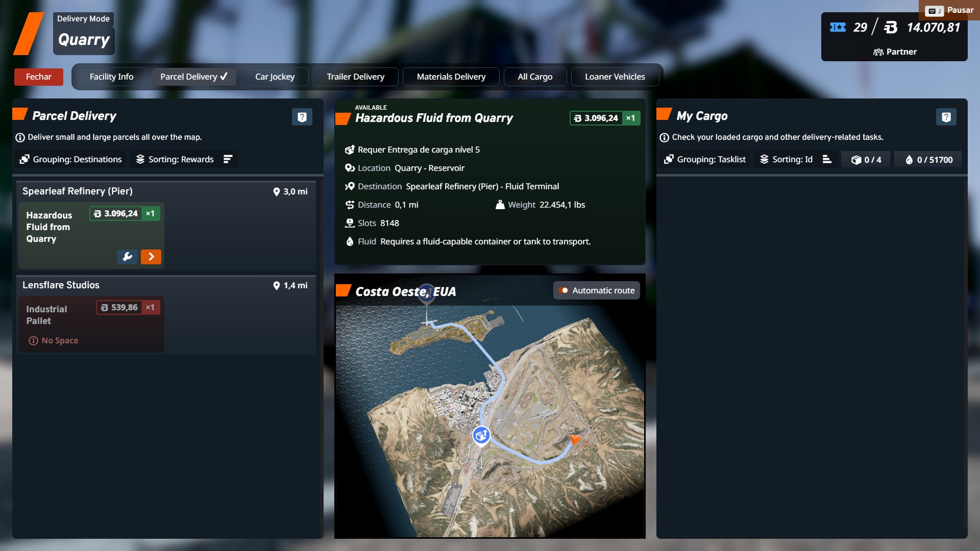This screenshot has width=980, height=551.
Task: Open the Parcel Delivery help question-mark icon
Action: 302,117
